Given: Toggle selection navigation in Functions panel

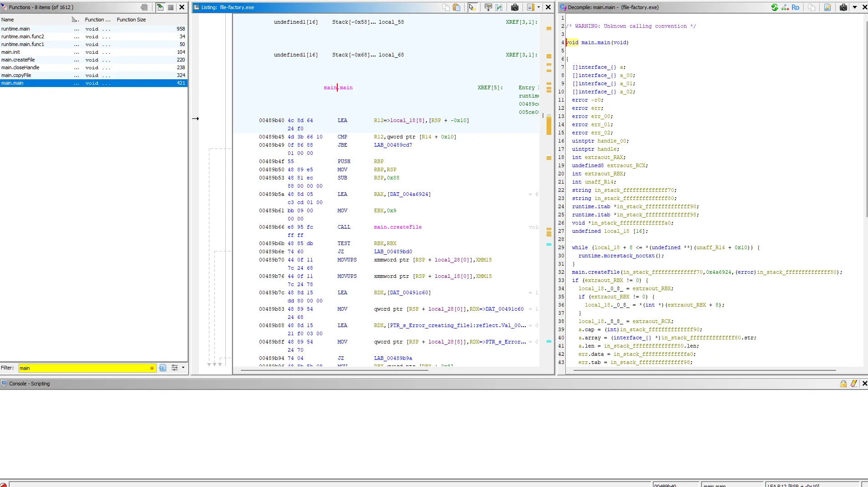Looking at the screenshot, I should [x=160, y=7].
